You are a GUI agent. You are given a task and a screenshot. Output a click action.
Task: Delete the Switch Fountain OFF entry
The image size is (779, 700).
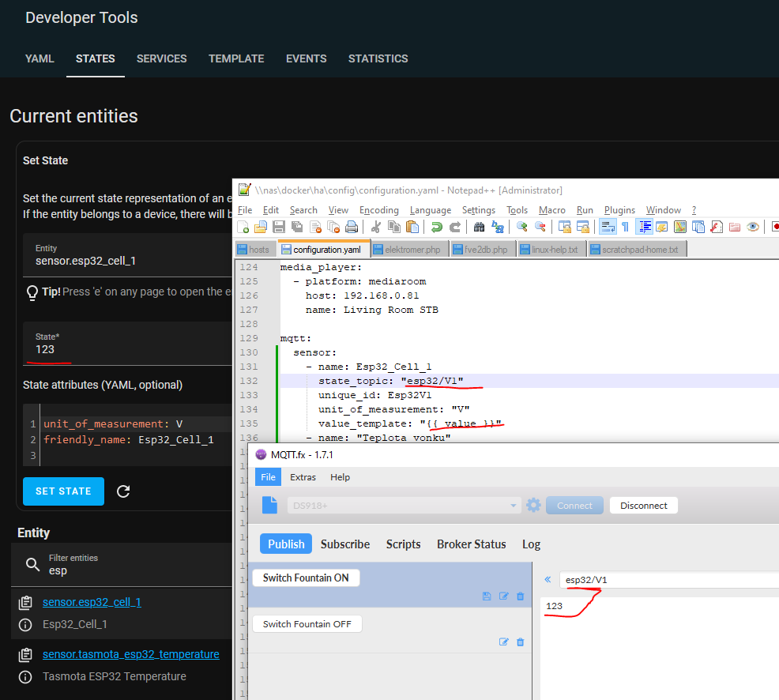[x=520, y=642]
